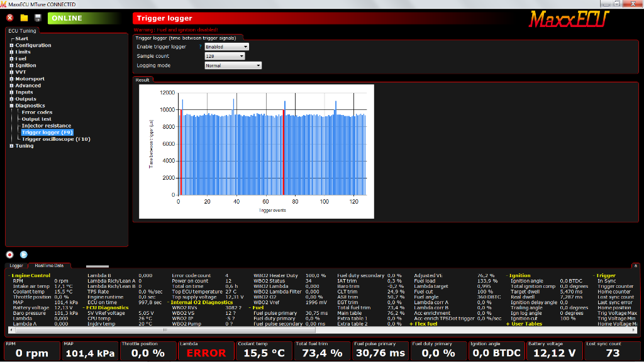Click the RPM gauge showing 0 rpm
The image size is (644, 362).
click(32, 351)
